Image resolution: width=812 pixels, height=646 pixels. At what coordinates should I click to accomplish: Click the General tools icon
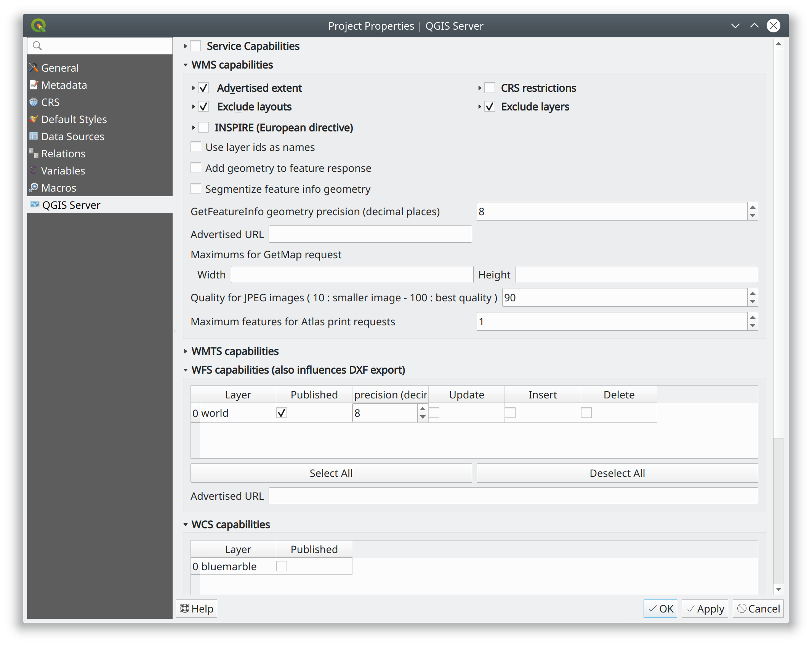[x=34, y=67]
